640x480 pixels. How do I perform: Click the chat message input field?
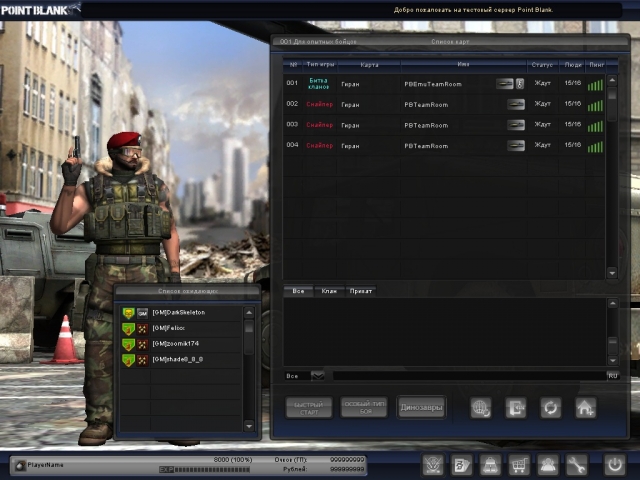click(x=469, y=376)
